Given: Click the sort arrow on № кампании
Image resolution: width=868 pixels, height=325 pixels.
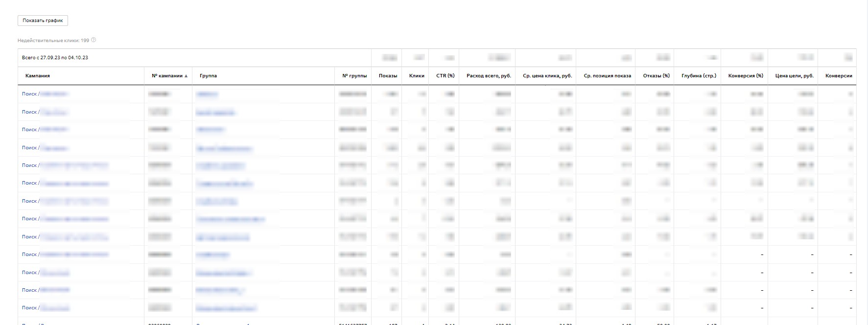Looking at the screenshot, I should point(186,76).
